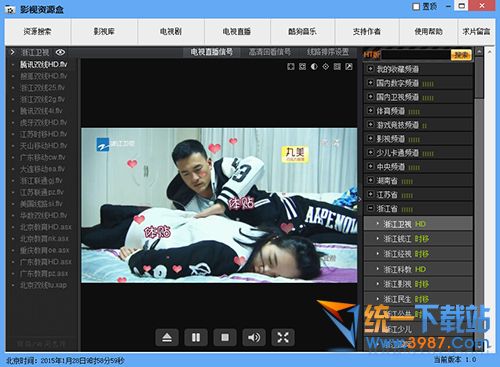Image resolution: width=500 pixels, height=367 pixels.
Task: Select source 北京教育HD.asx
Action: pyautogui.click(x=46, y=227)
